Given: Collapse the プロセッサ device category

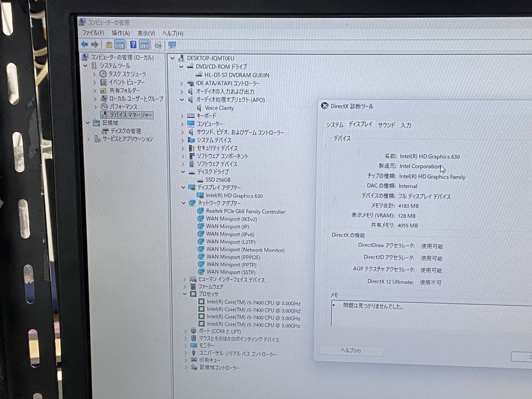Looking at the screenshot, I should coord(184,294).
